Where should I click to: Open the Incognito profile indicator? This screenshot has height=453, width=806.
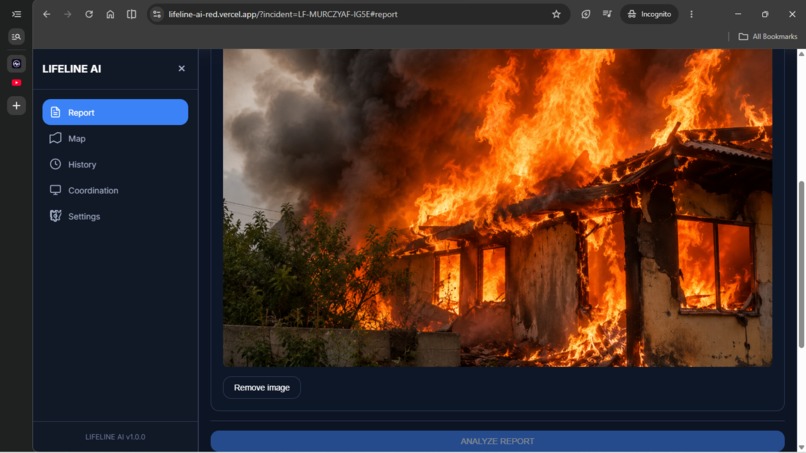[649, 14]
